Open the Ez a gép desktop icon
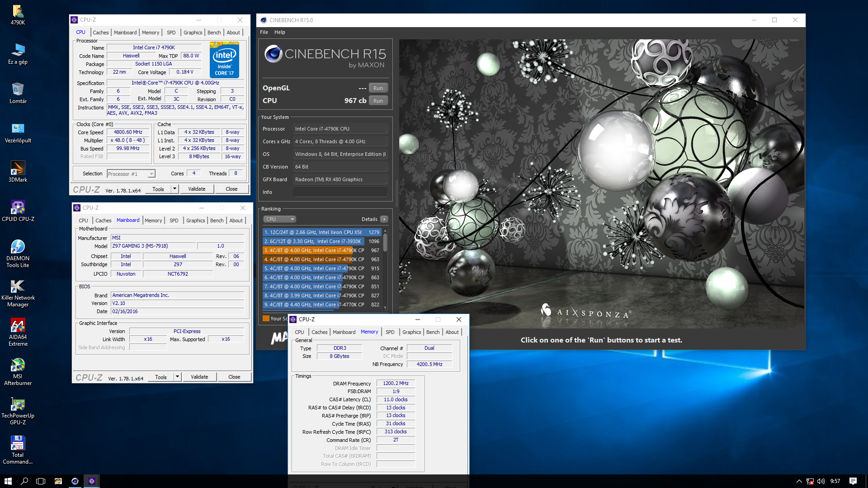This screenshot has height=488, width=868. point(18,54)
